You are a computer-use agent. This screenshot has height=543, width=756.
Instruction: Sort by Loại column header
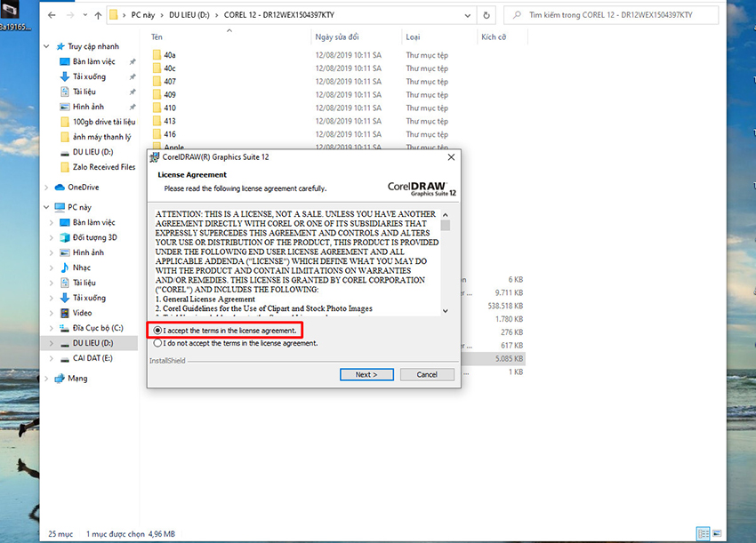(x=413, y=36)
